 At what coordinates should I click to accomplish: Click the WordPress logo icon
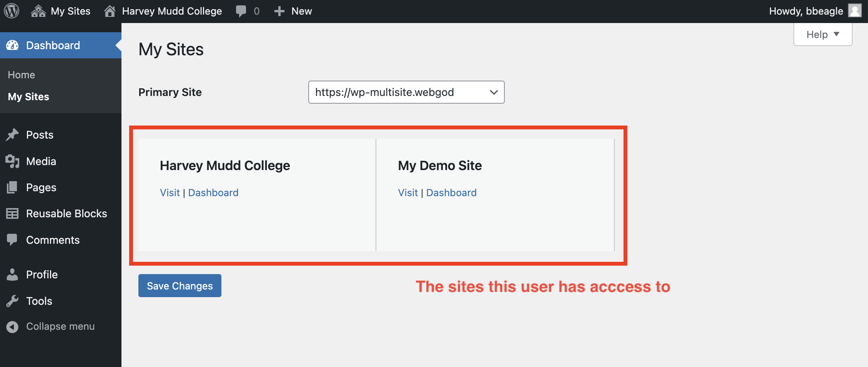click(12, 11)
